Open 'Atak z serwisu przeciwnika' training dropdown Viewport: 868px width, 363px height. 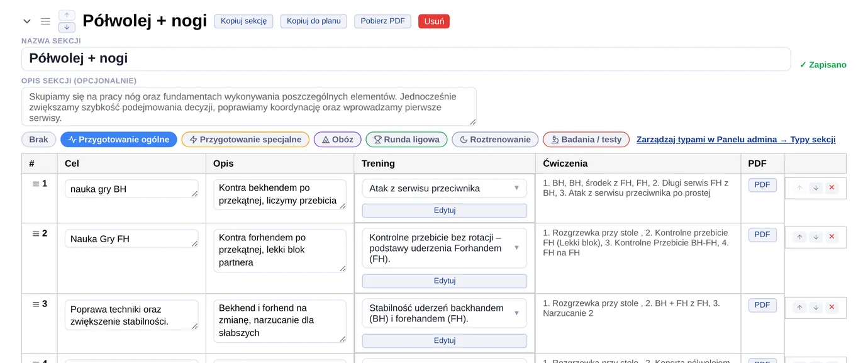445,188
